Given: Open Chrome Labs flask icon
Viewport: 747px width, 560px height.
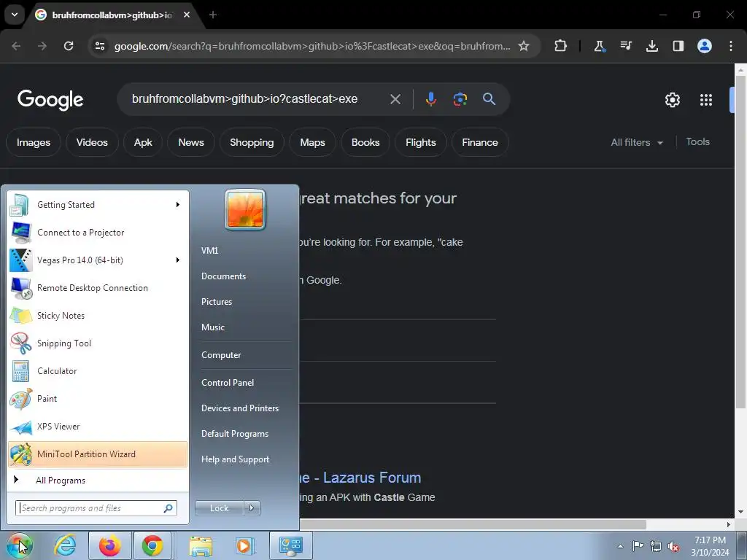Looking at the screenshot, I should click(600, 46).
